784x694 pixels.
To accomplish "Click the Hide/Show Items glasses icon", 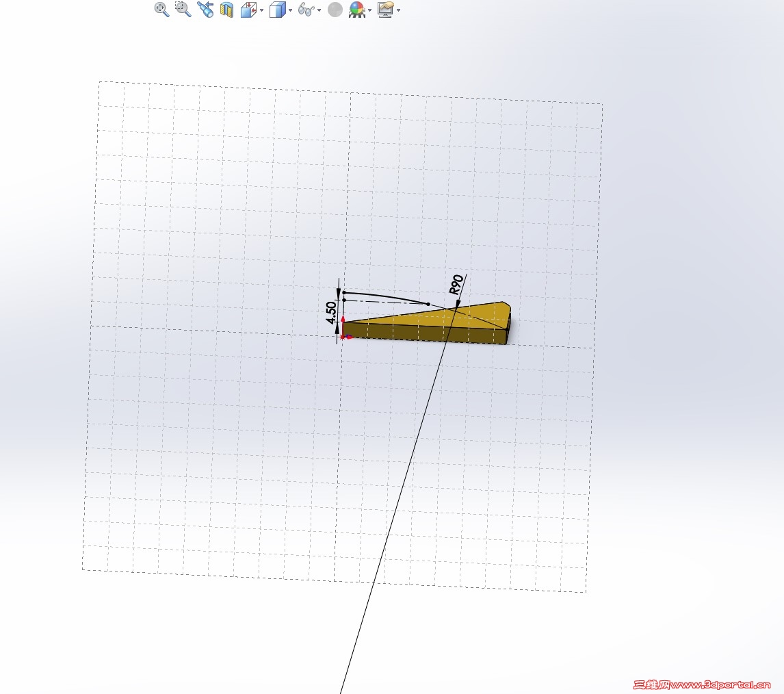I will (x=306, y=10).
